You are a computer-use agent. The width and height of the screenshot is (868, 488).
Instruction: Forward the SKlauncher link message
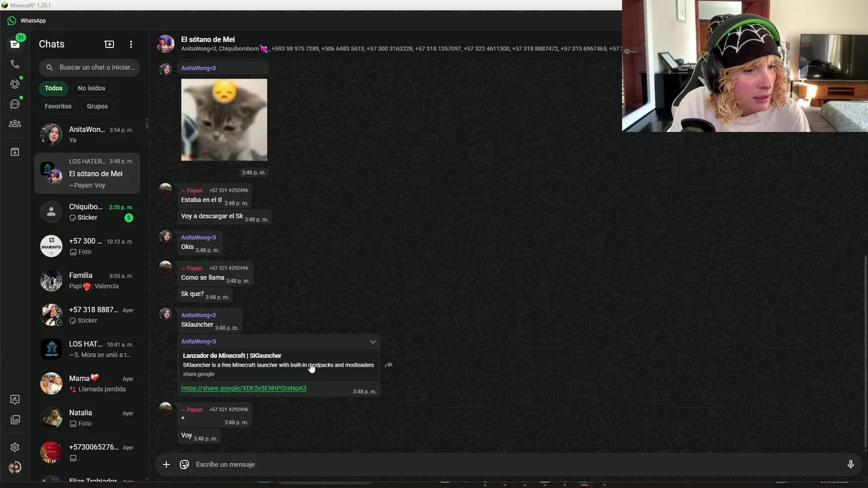tap(389, 365)
